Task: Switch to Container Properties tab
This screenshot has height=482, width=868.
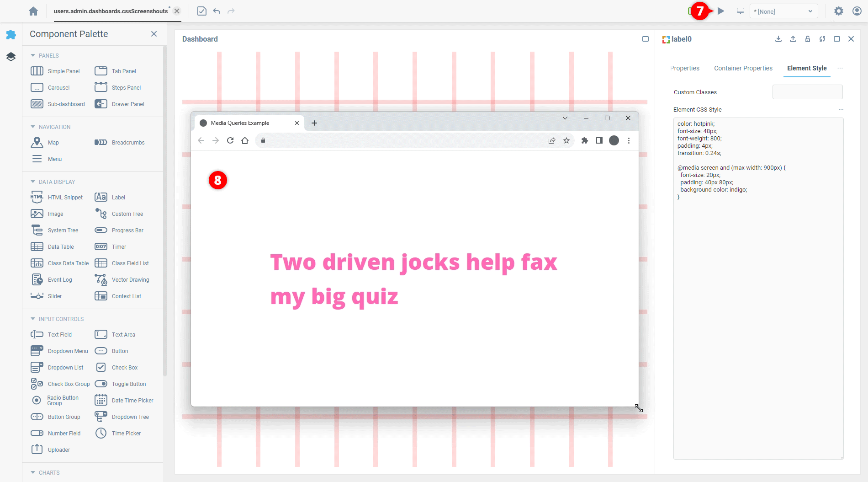Action: [743, 68]
